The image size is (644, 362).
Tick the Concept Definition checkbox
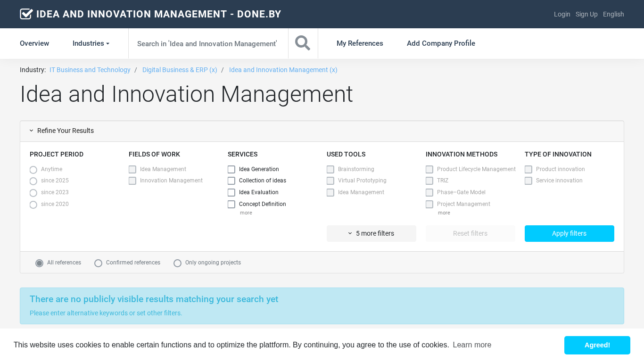click(x=231, y=205)
